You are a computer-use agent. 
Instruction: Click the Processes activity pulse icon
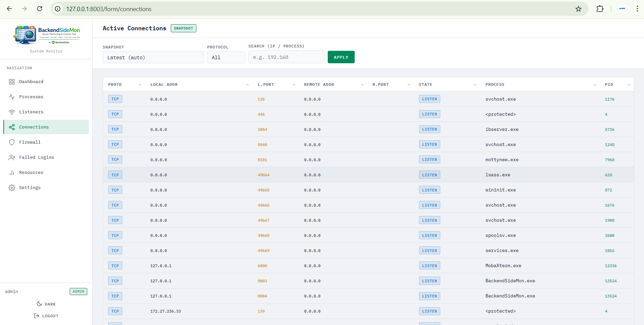tap(12, 97)
